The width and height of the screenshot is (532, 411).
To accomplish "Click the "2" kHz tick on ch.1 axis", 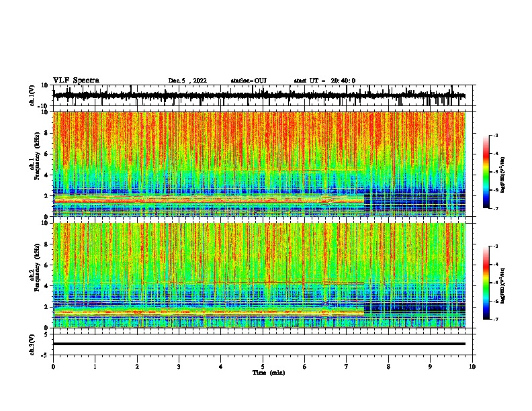I will tap(46, 196).
